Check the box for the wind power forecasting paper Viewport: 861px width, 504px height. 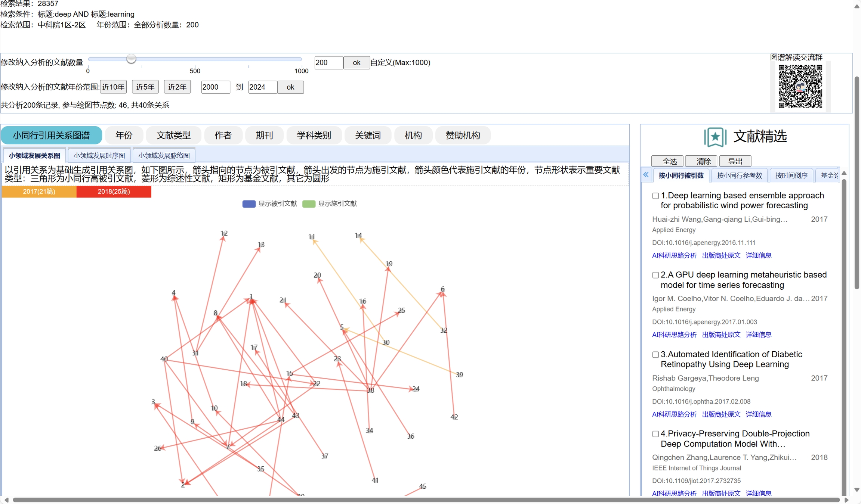pyautogui.click(x=655, y=196)
